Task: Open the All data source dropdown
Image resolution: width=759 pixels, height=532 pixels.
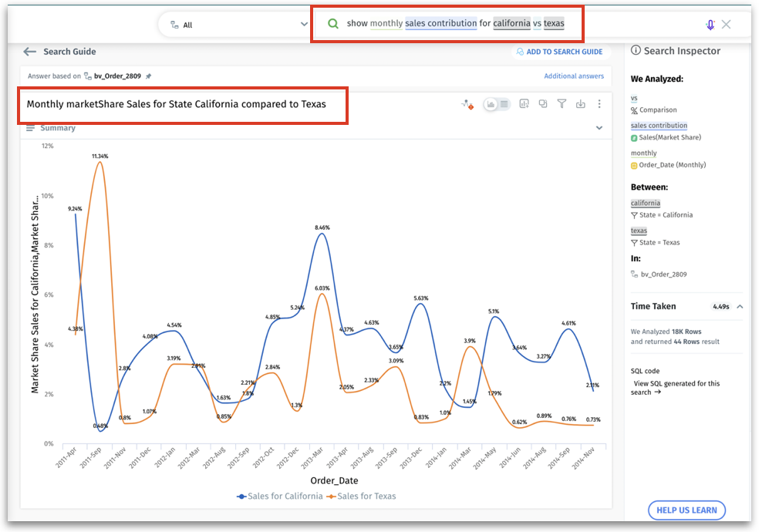Action: [x=239, y=25]
